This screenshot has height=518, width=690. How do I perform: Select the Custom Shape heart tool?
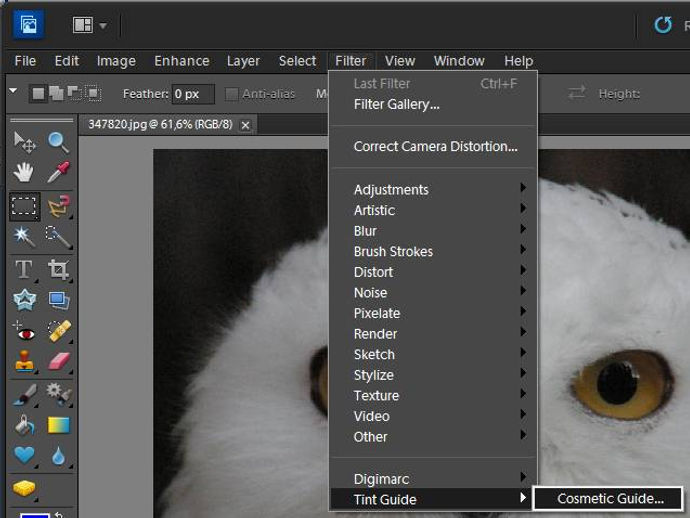coord(24,455)
